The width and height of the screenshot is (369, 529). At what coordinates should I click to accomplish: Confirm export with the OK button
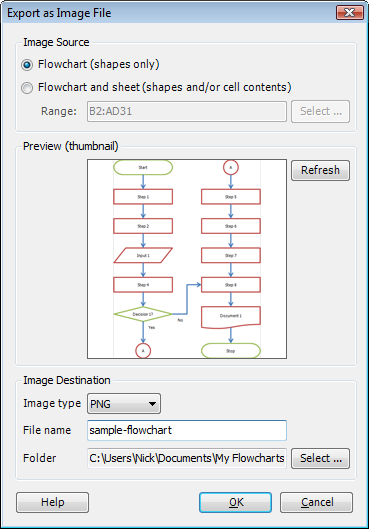235,502
